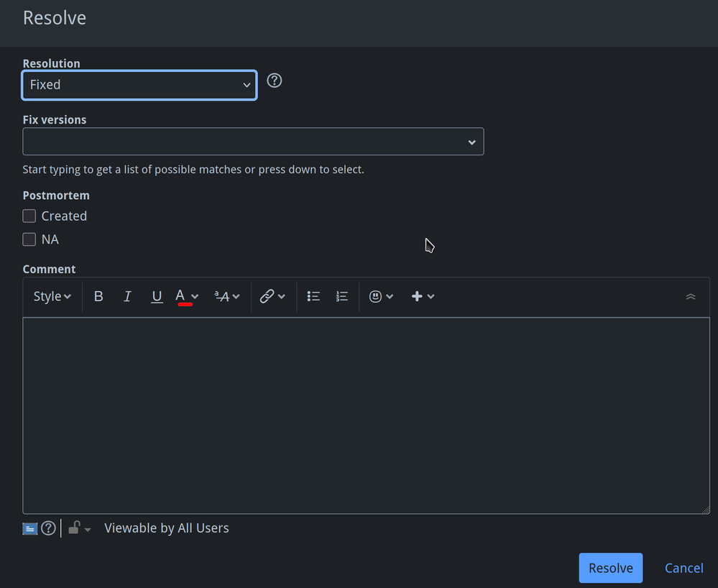718x588 pixels.
Task: Open the Fix versions dropdown
Action: coord(253,142)
